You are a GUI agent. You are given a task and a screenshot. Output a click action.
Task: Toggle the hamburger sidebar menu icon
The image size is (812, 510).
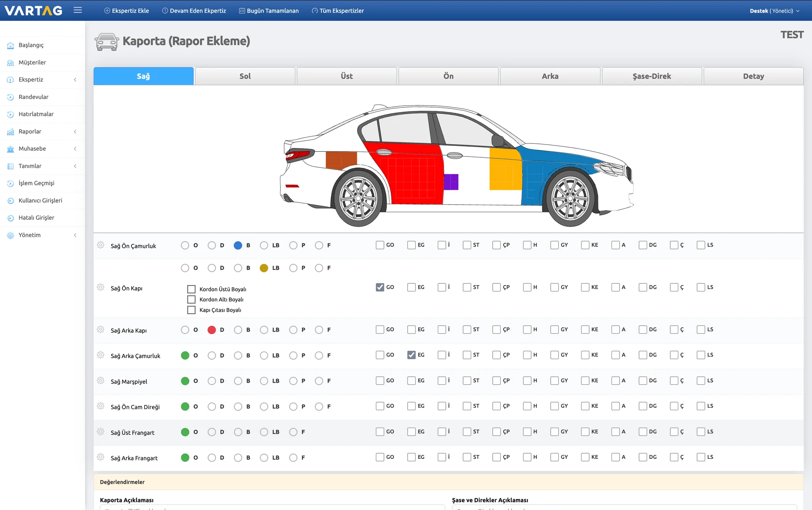(77, 10)
